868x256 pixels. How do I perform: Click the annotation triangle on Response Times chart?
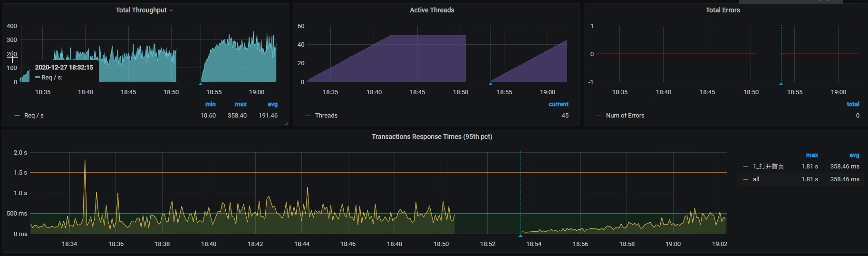[521, 235]
